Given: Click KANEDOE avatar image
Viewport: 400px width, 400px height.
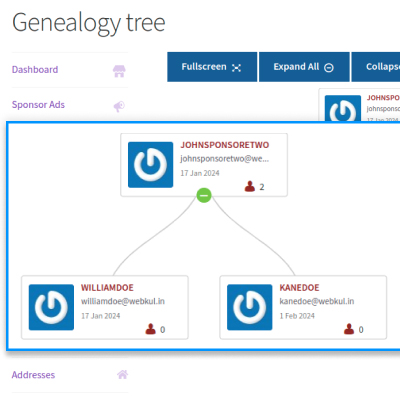Looking at the screenshot, I should tap(250, 307).
